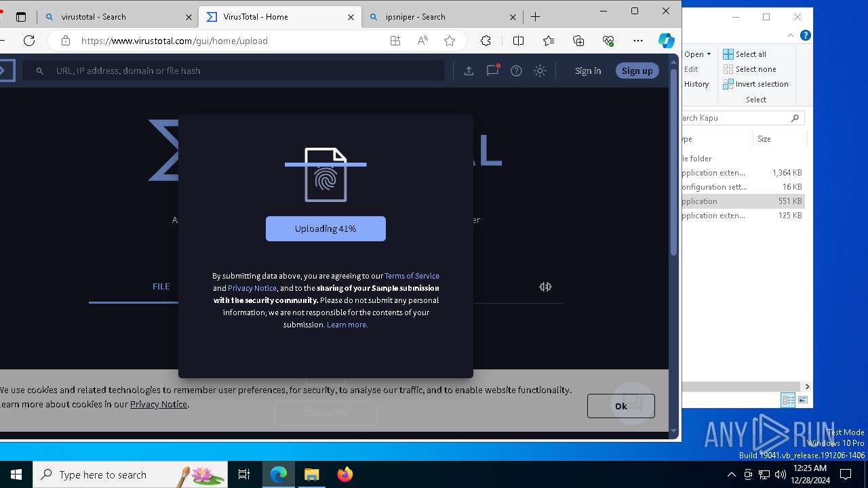Select the FILE tab on VirusTotal
Viewport: 868px width, 488px height.
(161, 287)
